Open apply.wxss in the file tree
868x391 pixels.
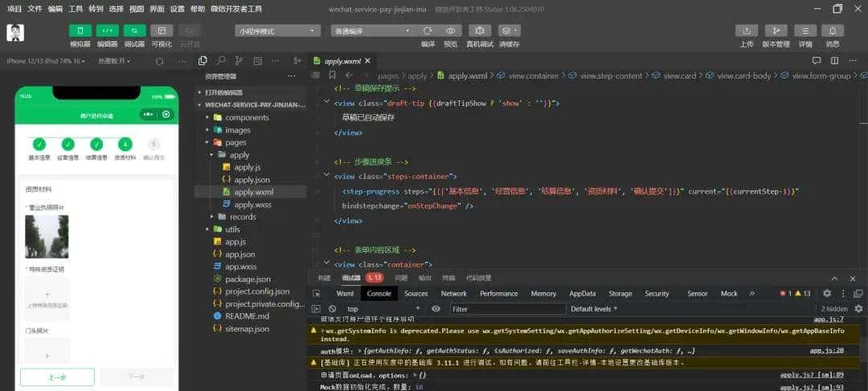252,205
